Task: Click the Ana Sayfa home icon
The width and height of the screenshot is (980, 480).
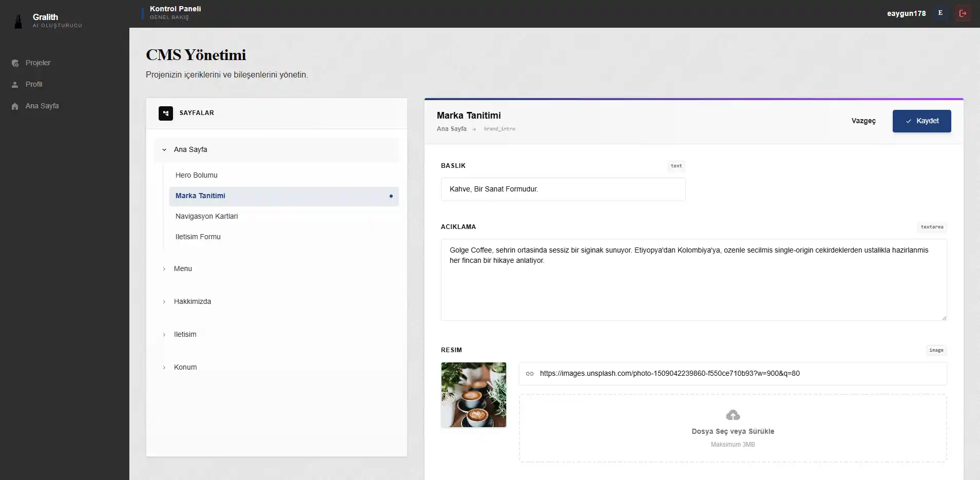Action: coord(15,106)
